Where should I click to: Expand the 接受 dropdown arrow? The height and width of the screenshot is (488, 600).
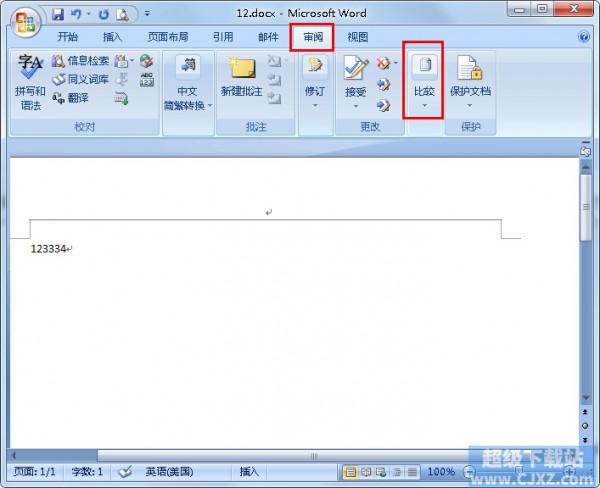coord(356,106)
